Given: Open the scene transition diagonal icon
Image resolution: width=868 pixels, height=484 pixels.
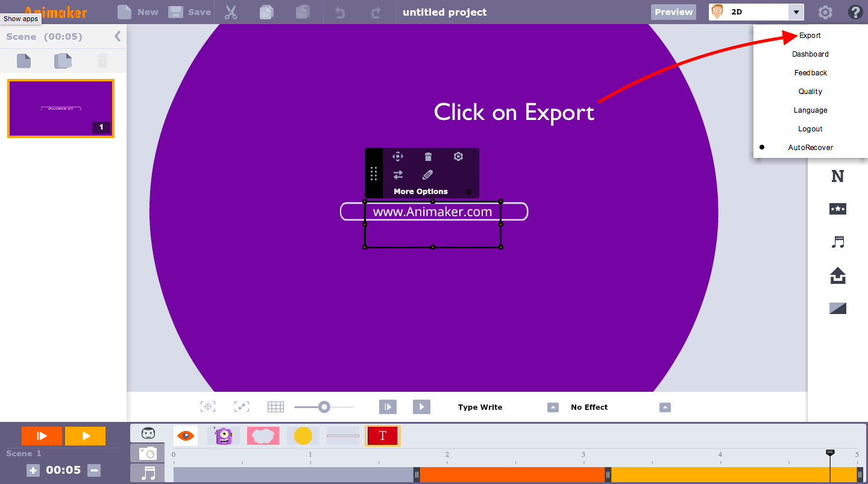Looking at the screenshot, I should pos(838,309).
